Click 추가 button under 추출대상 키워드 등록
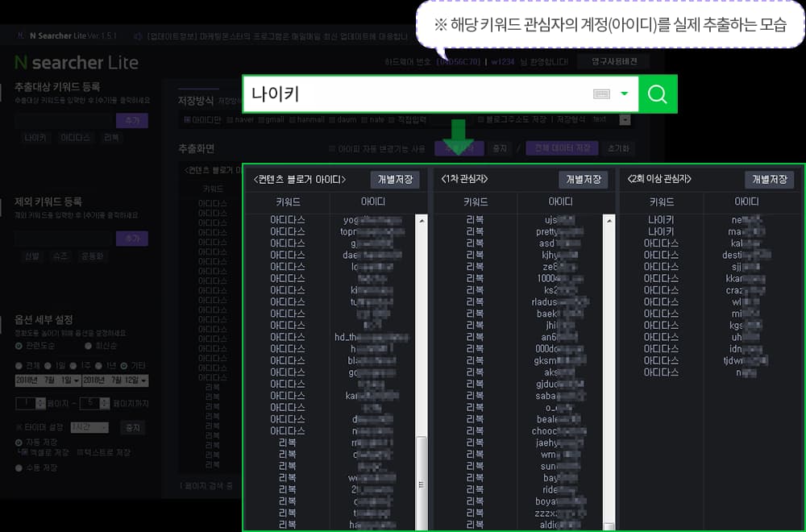806x532 pixels. pos(132,120)
